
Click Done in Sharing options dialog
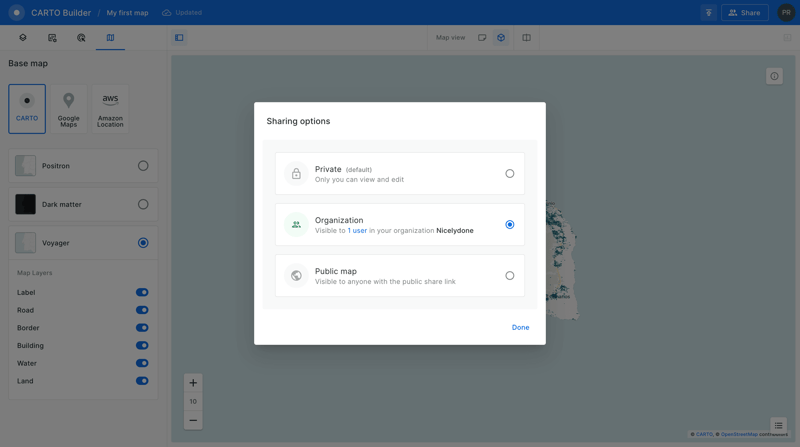(520, 328)
